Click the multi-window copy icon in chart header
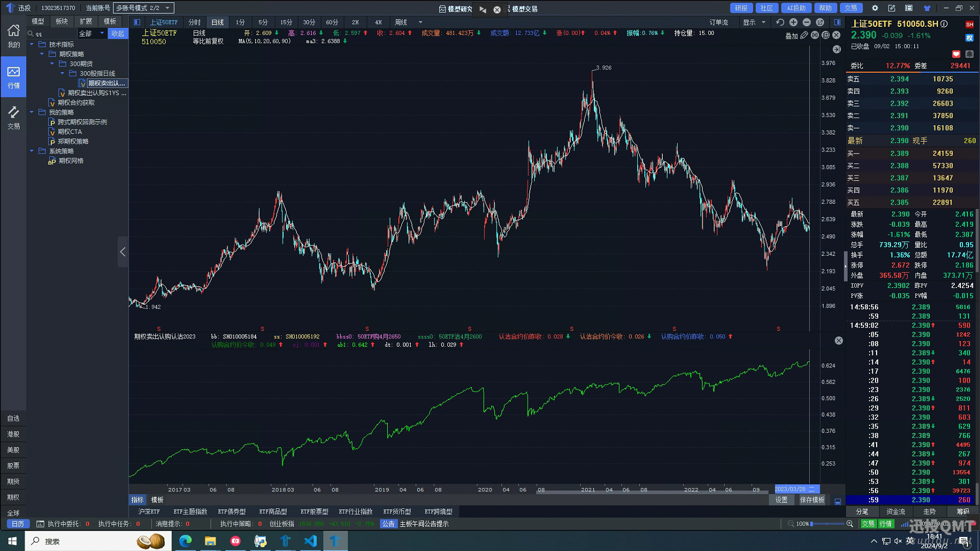 (826, 35)
